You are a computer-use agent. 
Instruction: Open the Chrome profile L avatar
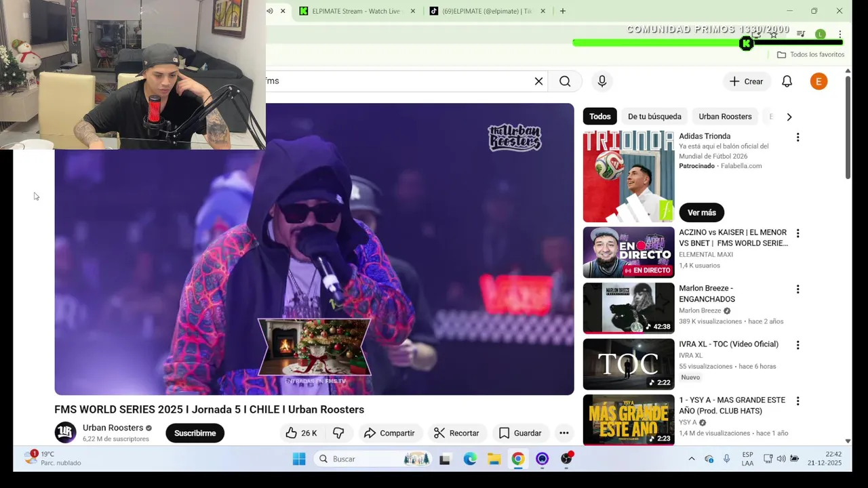(x=821, y=34)
